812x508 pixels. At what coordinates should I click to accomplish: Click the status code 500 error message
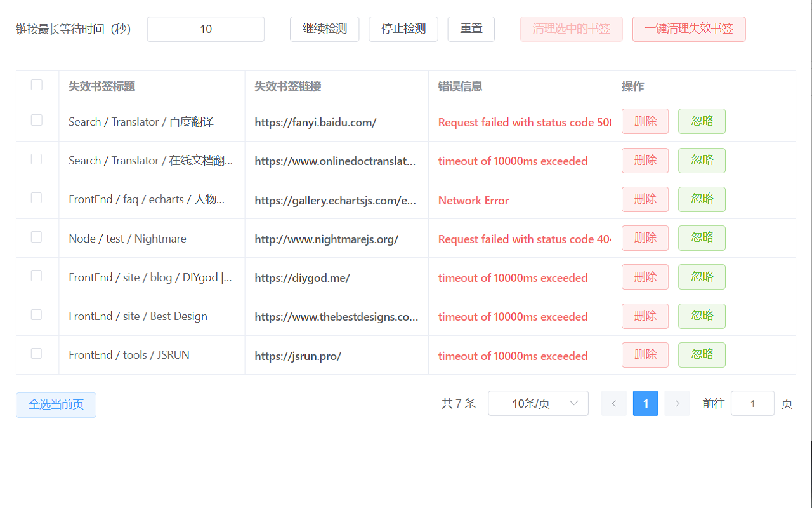tap(525, 123)
